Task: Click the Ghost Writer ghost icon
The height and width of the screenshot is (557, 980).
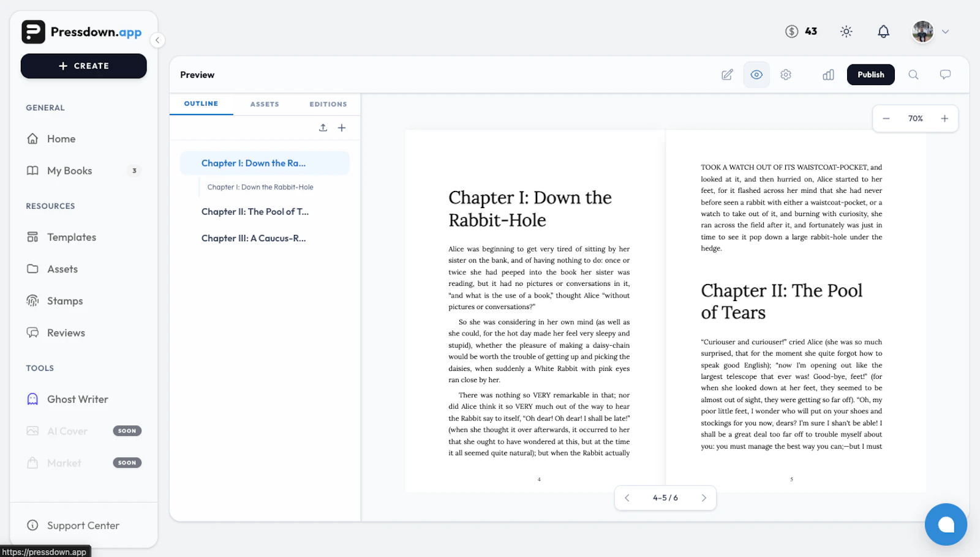Action: coord(32,399)
